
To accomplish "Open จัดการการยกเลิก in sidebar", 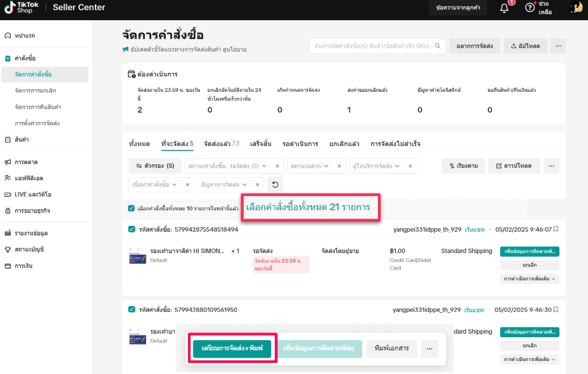I will coord(39,91).
